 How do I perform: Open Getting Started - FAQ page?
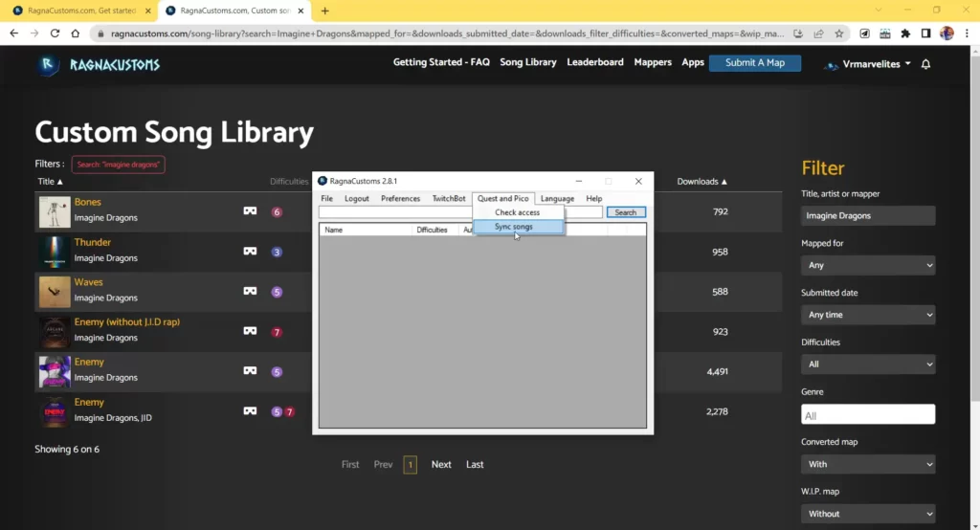tap(441, 62)
